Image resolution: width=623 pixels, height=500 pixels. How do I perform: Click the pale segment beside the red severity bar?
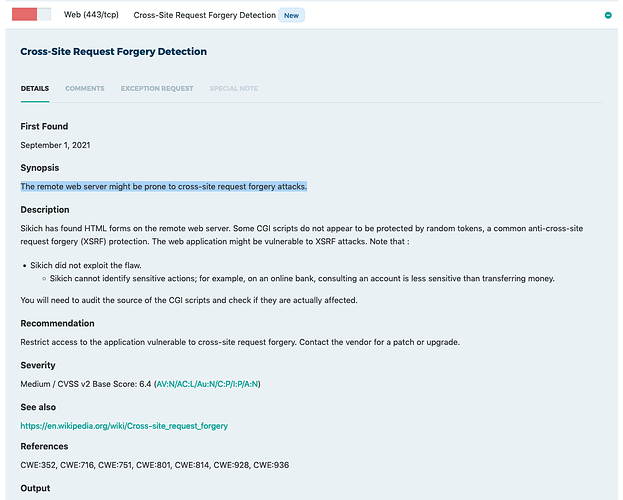coord(45,15)
